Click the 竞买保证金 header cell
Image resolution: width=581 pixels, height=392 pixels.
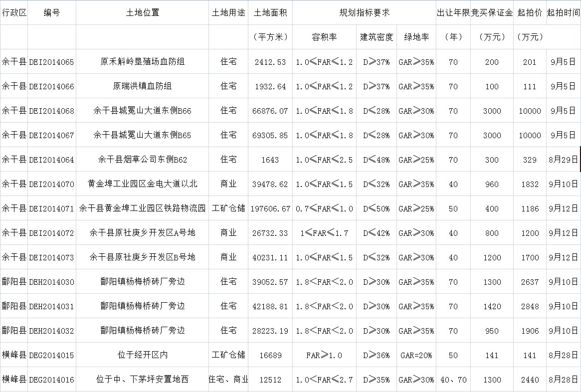[x=492, y=12]
